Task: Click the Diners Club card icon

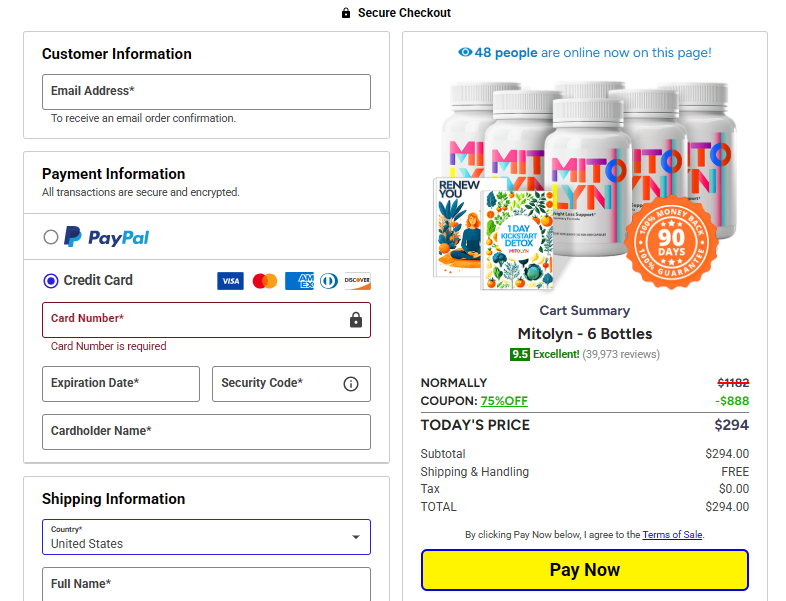Action: (329, 281)
